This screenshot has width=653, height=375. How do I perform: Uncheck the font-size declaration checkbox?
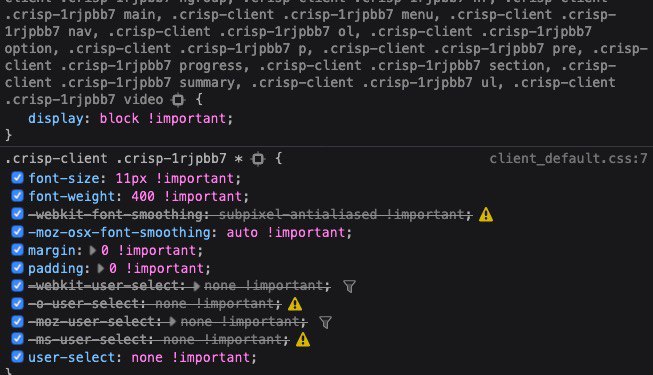pos(17,178)
